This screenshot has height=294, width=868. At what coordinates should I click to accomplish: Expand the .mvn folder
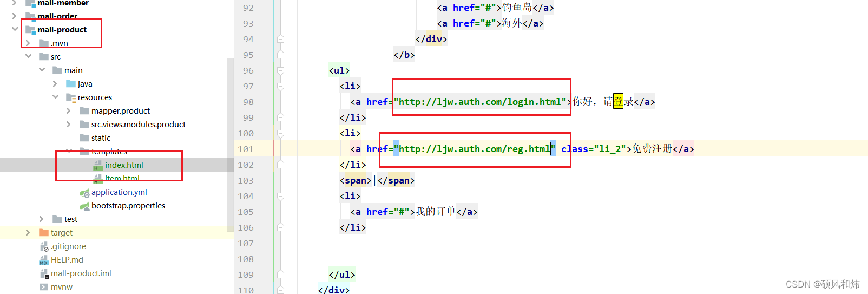28,43
